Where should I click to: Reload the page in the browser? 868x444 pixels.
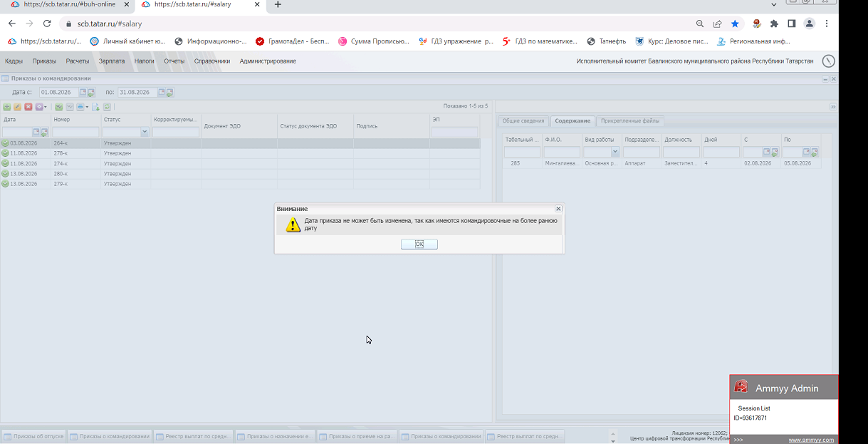[x=47, y=24]
